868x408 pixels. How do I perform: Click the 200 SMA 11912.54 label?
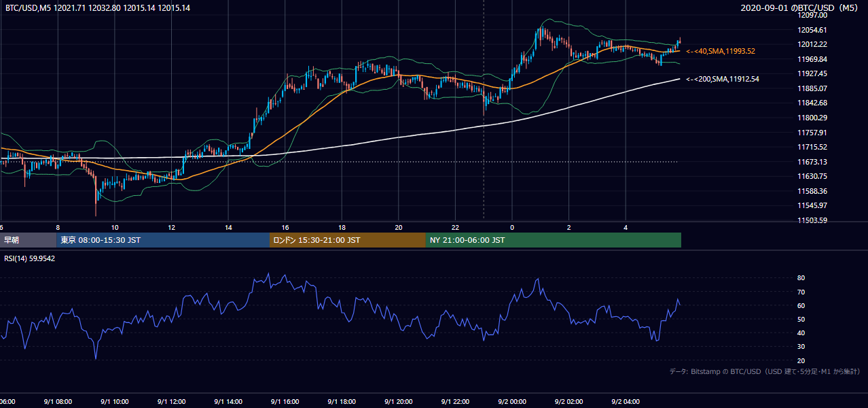[723, 79]
